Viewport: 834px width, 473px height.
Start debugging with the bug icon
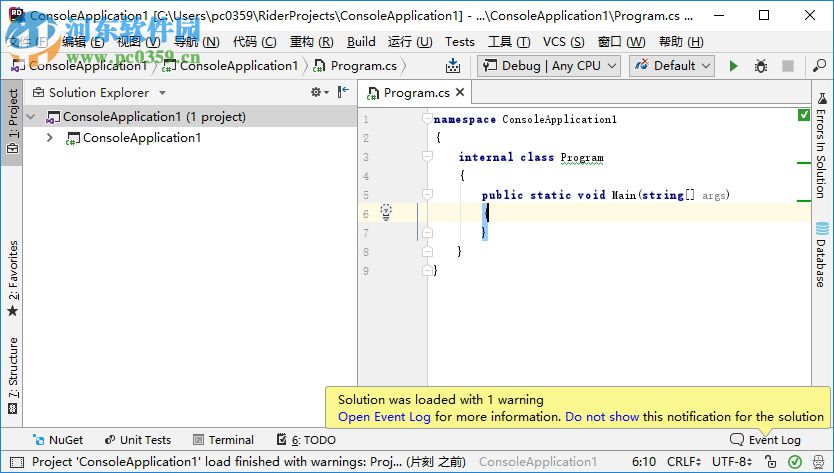(761, 66)
